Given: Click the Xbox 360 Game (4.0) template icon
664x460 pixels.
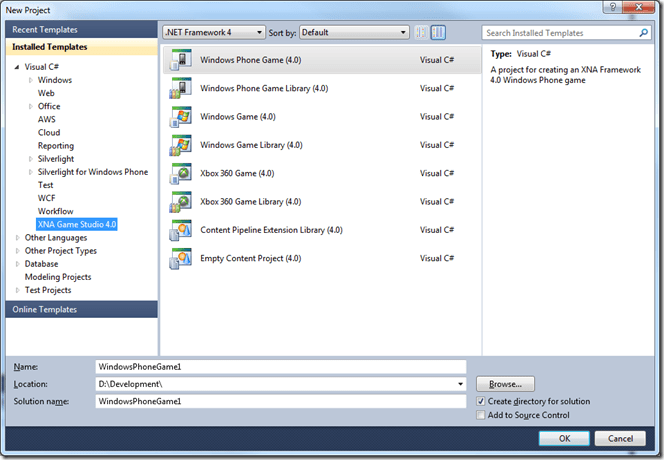Looking at the screenshot, I should tap(181, 173).
